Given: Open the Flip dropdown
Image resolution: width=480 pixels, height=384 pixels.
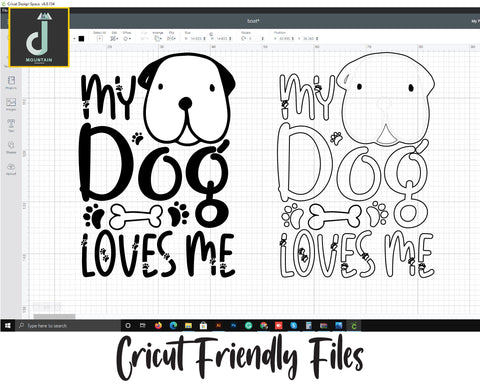Looking at the screenshot, I should click(x=171, y=37).
